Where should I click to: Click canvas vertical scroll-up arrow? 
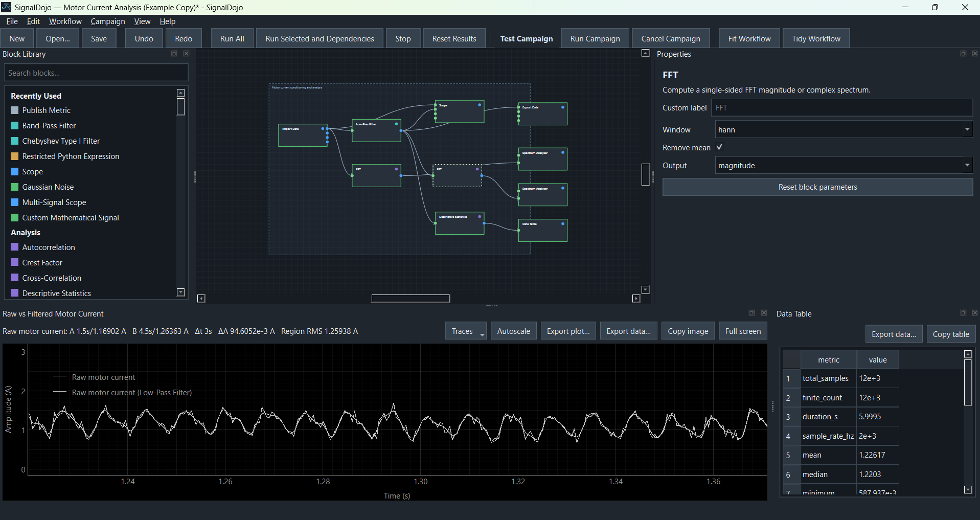click(x=646, y=53)
